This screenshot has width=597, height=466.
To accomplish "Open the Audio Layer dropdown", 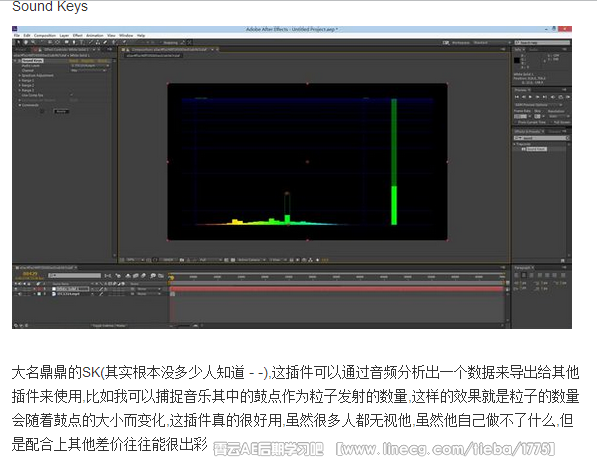I will (x=90, y=65).
